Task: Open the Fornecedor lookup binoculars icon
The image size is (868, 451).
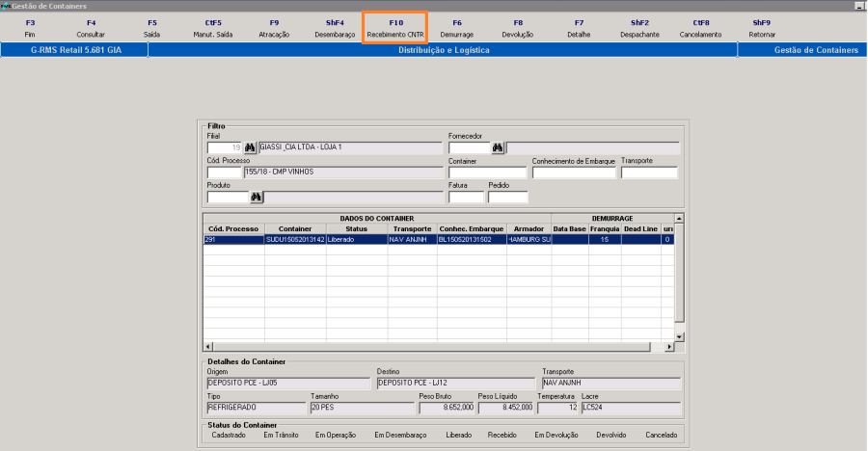Action: click(x=498, y=147)
